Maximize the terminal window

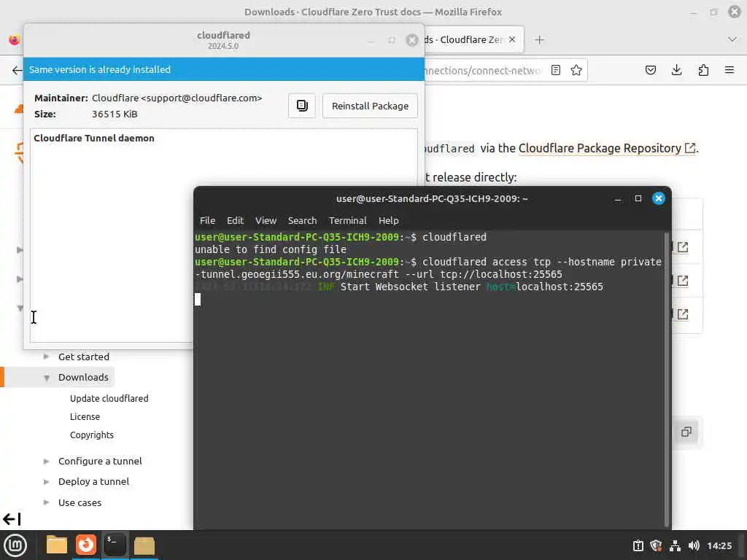pos(638,198)
